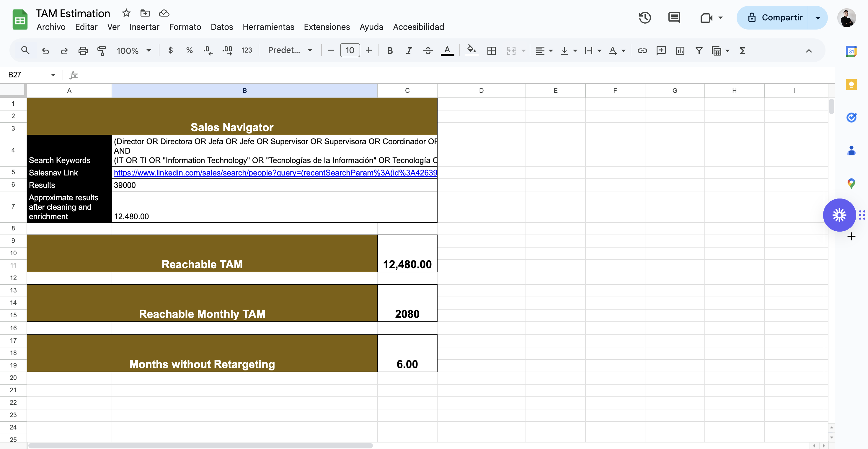Viewport: 868px width, 449px height.
Task: Decrease decimal places icon
Action: coord(208,51)
